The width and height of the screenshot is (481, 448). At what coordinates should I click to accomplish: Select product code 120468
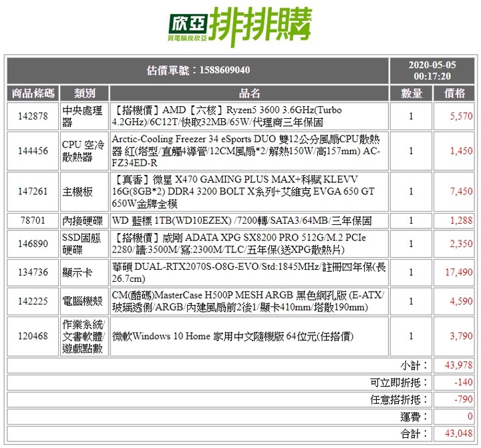click(33, 336)
